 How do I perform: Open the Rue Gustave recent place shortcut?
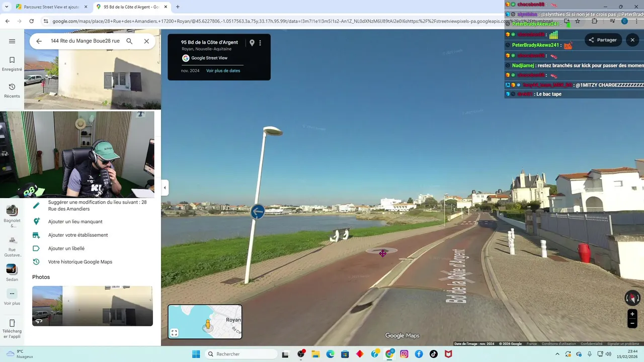pos(12,246)
